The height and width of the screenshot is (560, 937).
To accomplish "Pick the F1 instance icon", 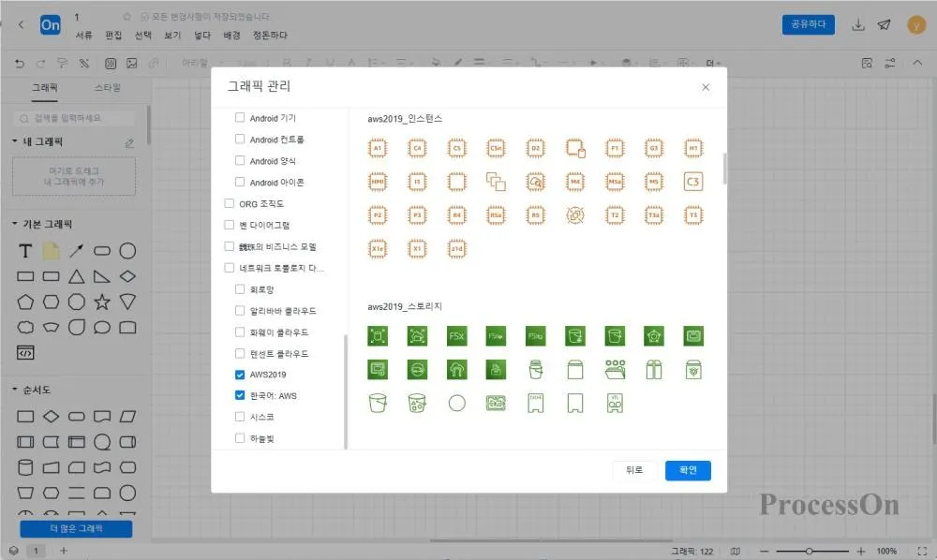I will pos(615,148).
